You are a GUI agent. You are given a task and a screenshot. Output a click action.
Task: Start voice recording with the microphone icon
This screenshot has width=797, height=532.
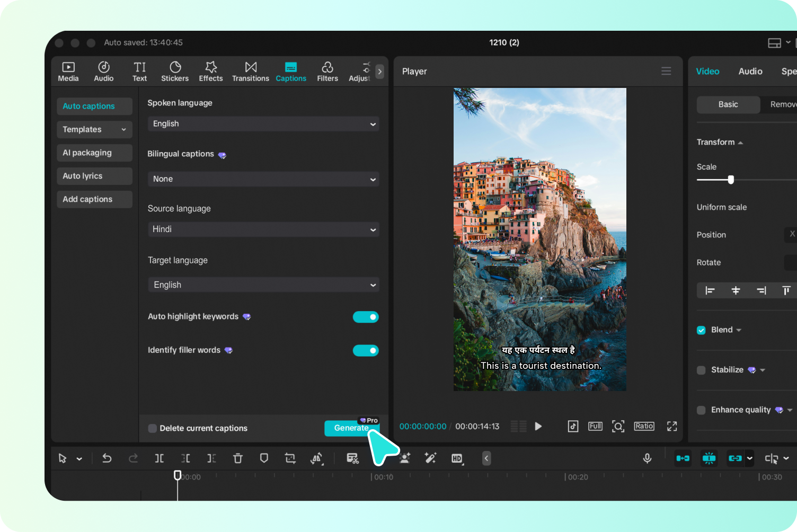point(647,458)
